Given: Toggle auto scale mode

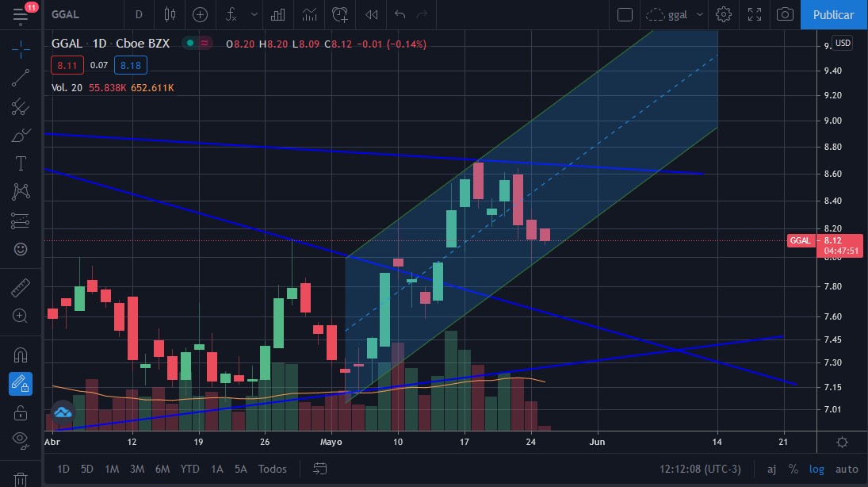Looking at the screenshot, I should [x=847, y=470].
